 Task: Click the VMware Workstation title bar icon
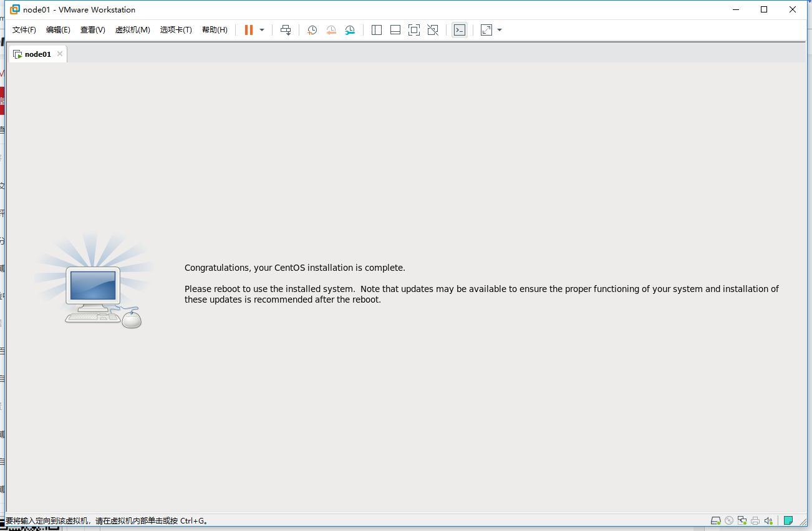click(15, 9)
